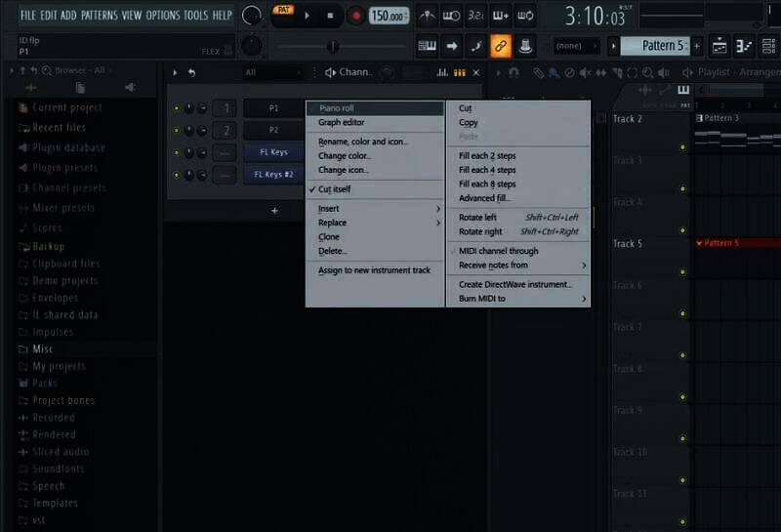
Task: Toggle the mute LED for channel P2
Action: coord(177,130)
